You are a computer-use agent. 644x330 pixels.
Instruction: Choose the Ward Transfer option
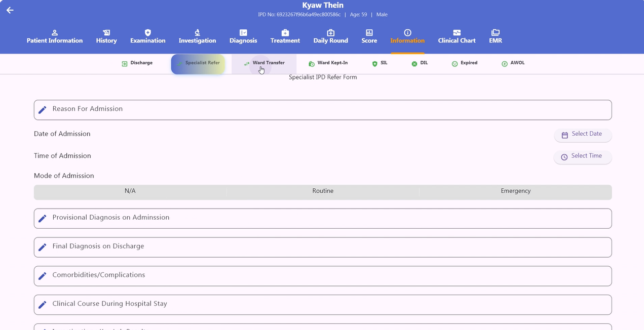(264, 63)
